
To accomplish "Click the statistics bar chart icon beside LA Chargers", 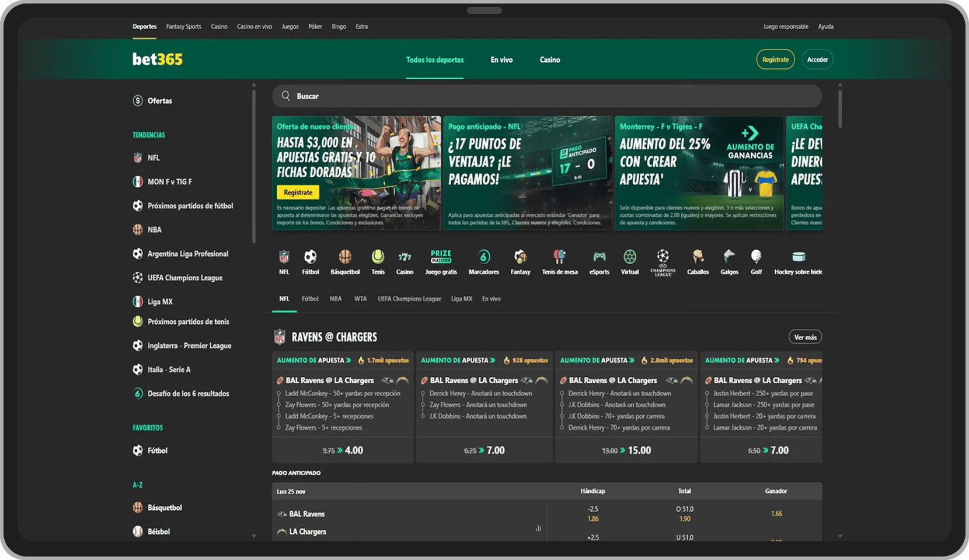I will click(538, 528).
